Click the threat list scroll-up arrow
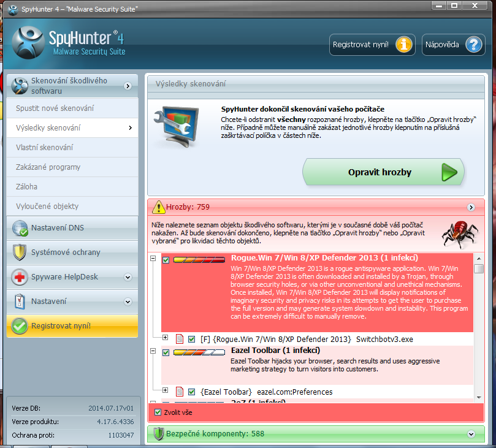 coord(479,258)
